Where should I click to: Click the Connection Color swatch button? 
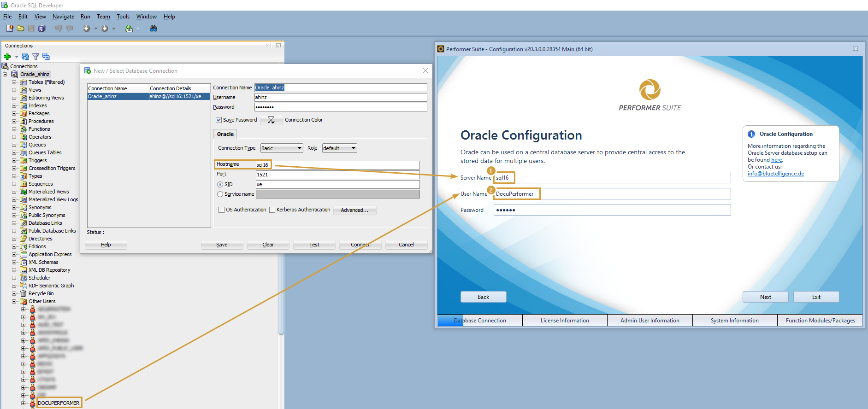tap(271, 120)
